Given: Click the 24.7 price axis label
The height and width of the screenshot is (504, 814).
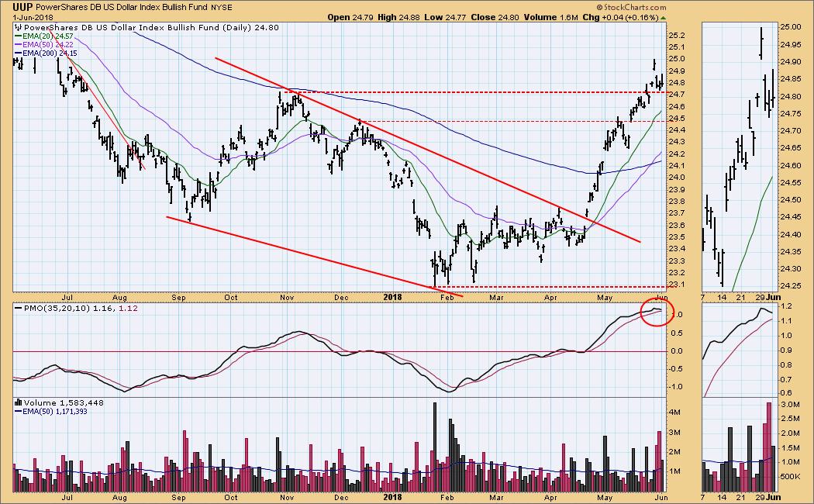Looking at the screenshot, I should pyautogui.click(x=677, y=95).
